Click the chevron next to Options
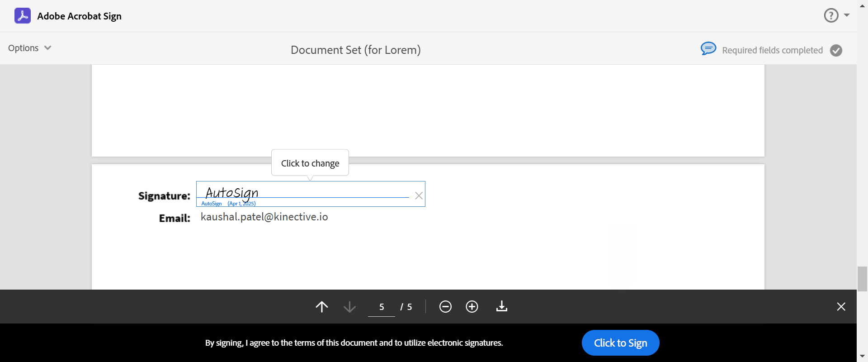This screenshot has height=362, width=868. (x=47, y=48)
